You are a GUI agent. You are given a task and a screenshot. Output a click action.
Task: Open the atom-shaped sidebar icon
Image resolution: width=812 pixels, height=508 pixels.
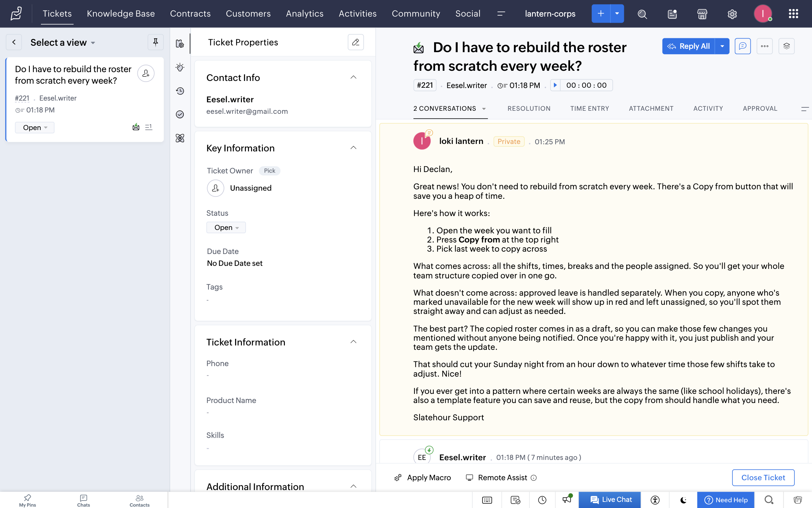[180, 138]
